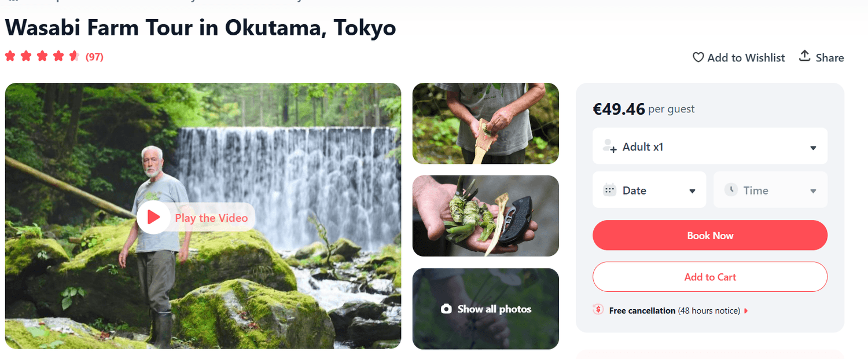
Task: Open the wasabi carving hands thumbnail
Action: click(486, 123)
